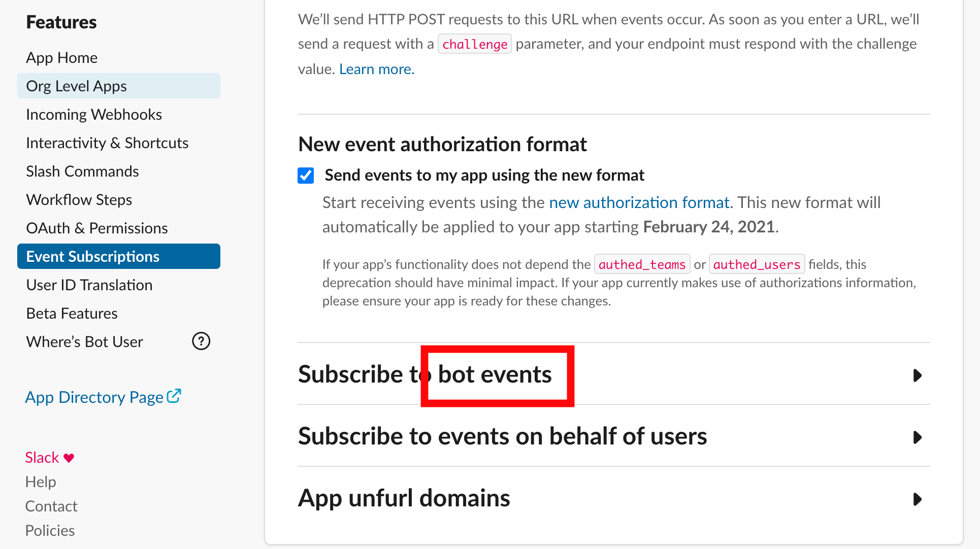Open the new authorization format link

click(639, 202)
